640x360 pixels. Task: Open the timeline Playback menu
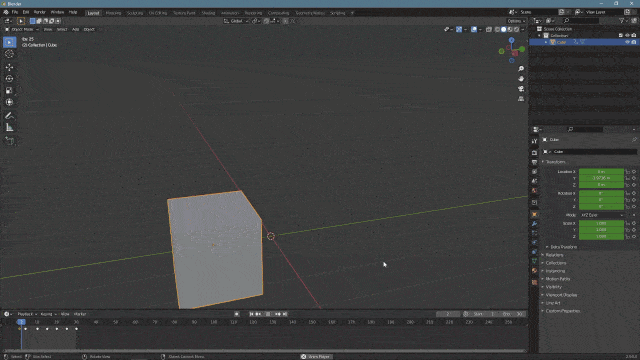click(26, 314)
